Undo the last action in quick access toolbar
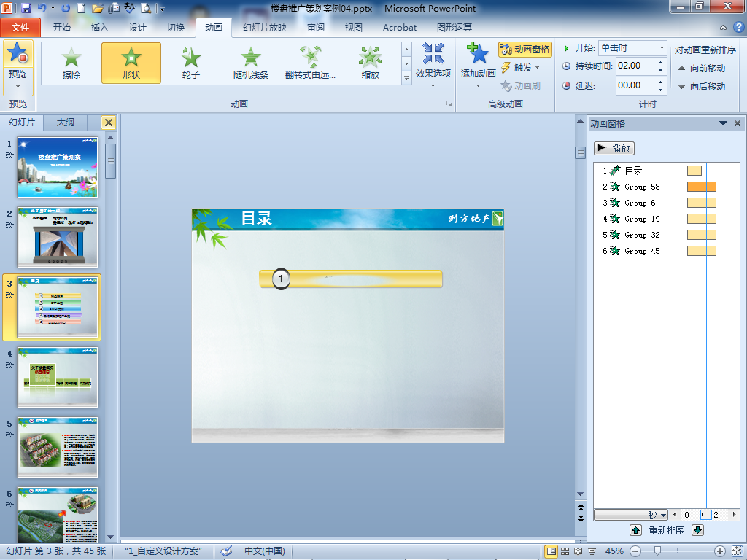The image size is (747, 560). pos(42,8)
